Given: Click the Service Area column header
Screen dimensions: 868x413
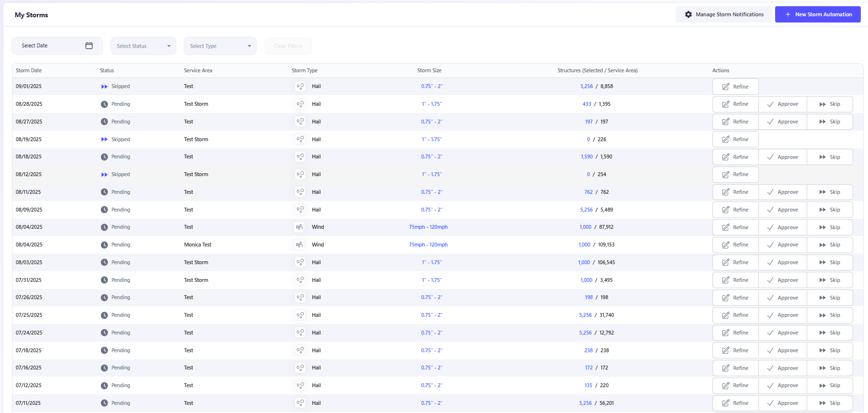Looking at the screenshot, I should [198, 70].
